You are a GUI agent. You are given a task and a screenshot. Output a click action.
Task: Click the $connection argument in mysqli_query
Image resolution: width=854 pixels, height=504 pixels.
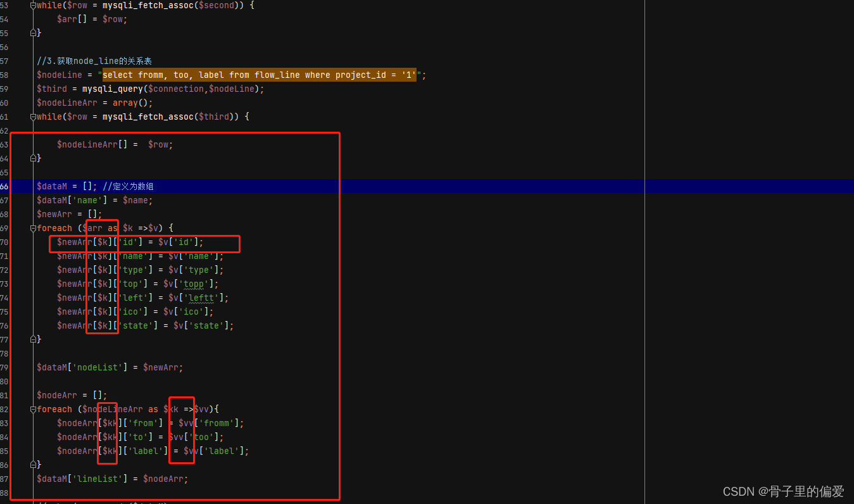click(176, 89)
